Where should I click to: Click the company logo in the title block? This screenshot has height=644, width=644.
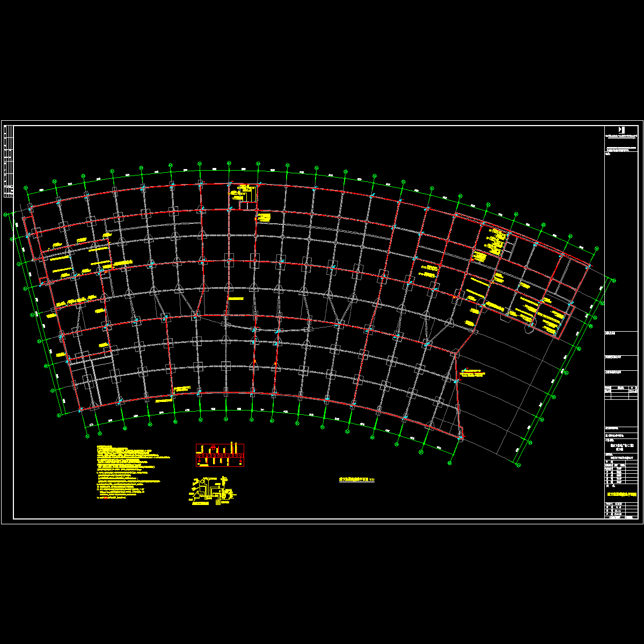[621, 130]
